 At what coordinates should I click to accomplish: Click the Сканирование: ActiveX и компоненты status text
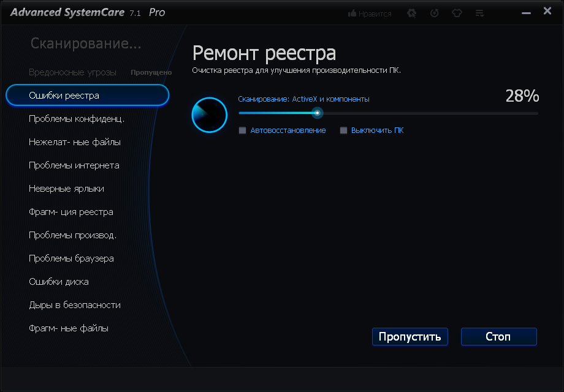point(303,99)
